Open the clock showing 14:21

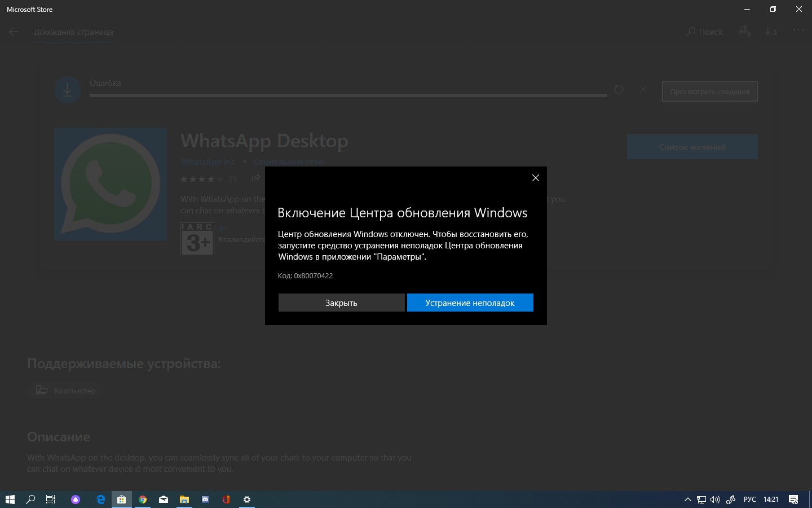point(771,499)
